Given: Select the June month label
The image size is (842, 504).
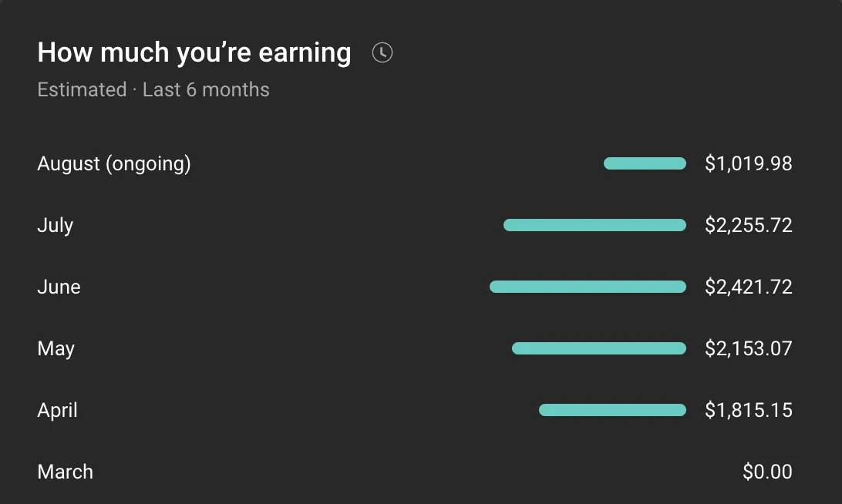Looking at the screenshot, I should point(59,287).
